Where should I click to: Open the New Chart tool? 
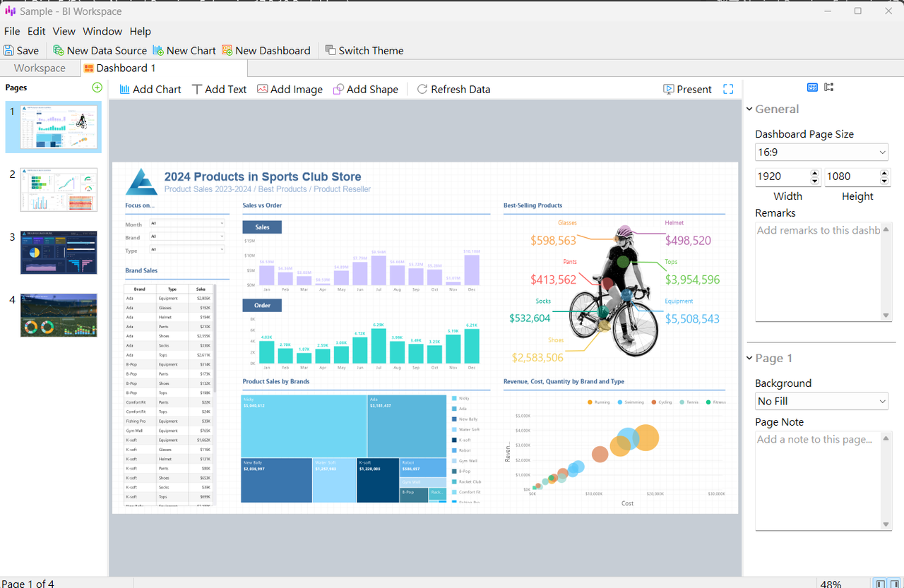158,50
